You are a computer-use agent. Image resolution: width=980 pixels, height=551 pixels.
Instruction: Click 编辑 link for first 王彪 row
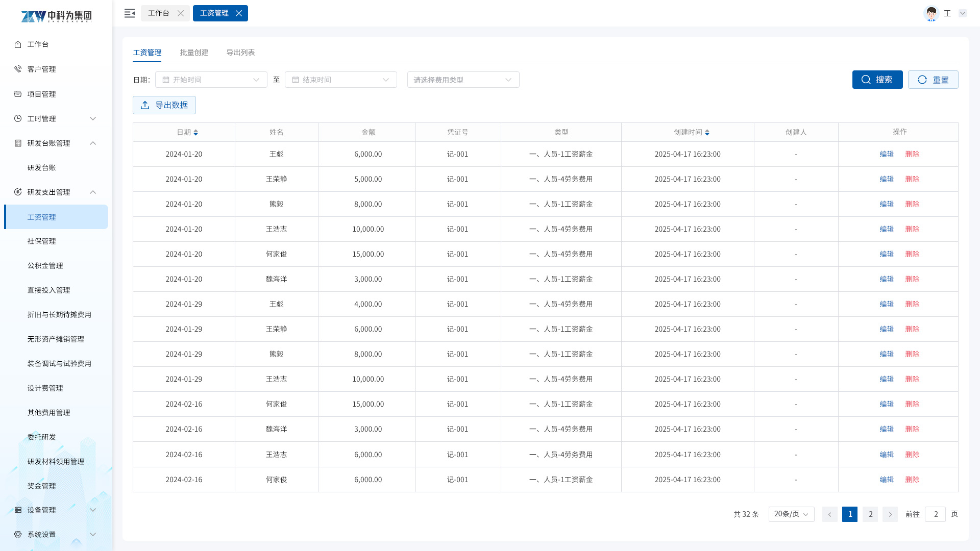click(x=887, y=154)
